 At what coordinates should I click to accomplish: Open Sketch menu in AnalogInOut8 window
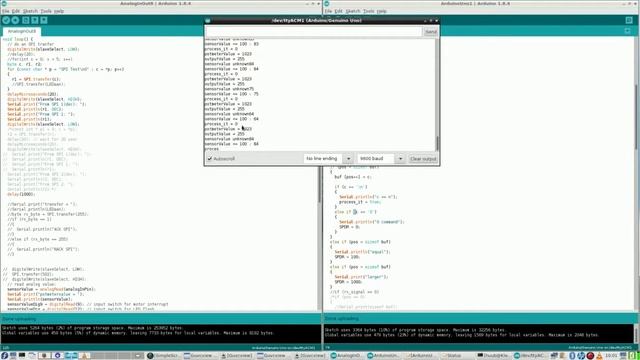[30, 11]
